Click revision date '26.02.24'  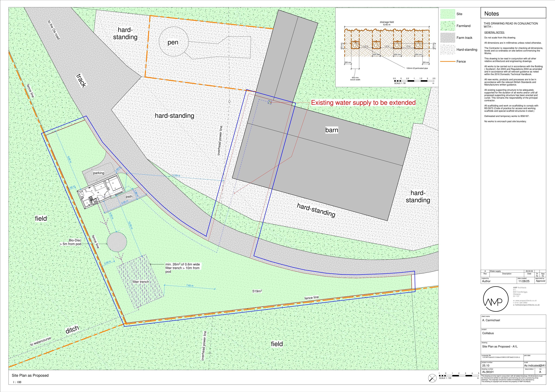pos(529,271)
